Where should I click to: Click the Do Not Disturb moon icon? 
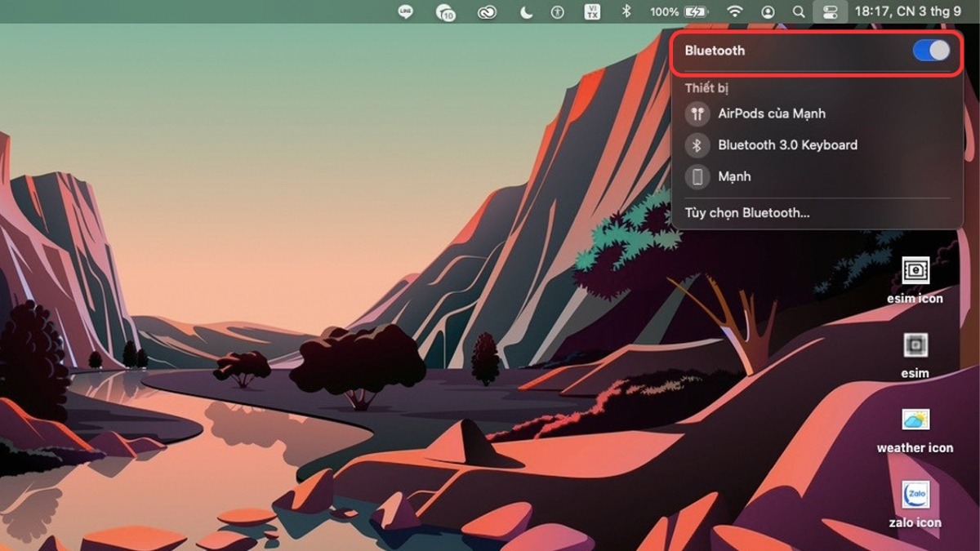[x=527, y=11]
